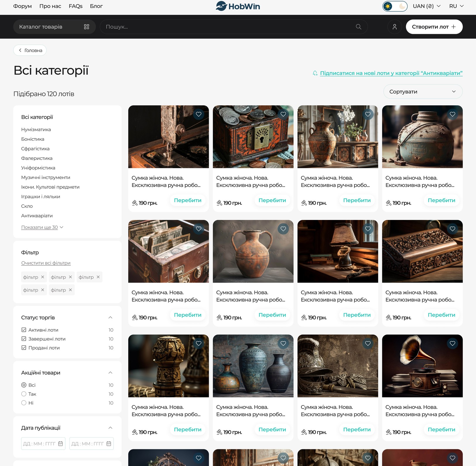
Task: Go to the Форум page
Action: coord(23,6)
